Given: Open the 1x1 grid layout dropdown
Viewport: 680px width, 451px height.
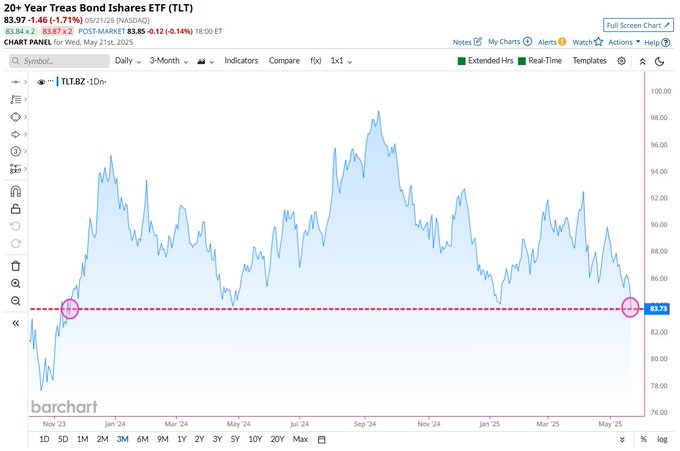Looking at the screenshot, I should point(341,61).
